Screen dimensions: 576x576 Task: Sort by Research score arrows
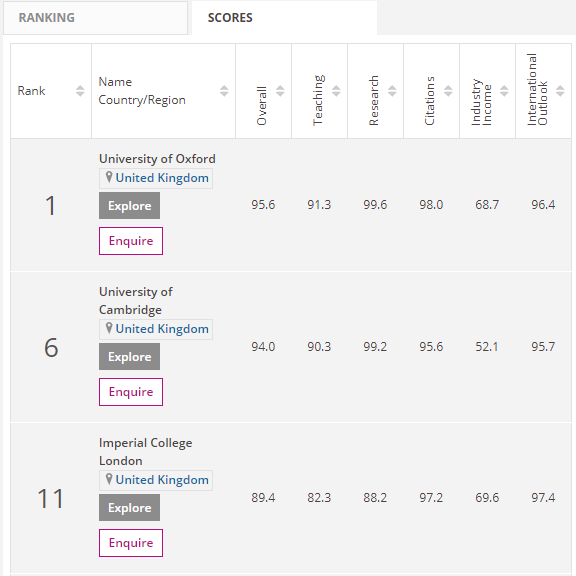tap(392, 91)
